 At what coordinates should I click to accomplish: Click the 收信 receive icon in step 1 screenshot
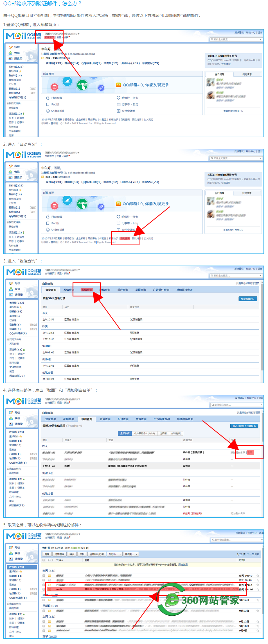coord(11,53)
